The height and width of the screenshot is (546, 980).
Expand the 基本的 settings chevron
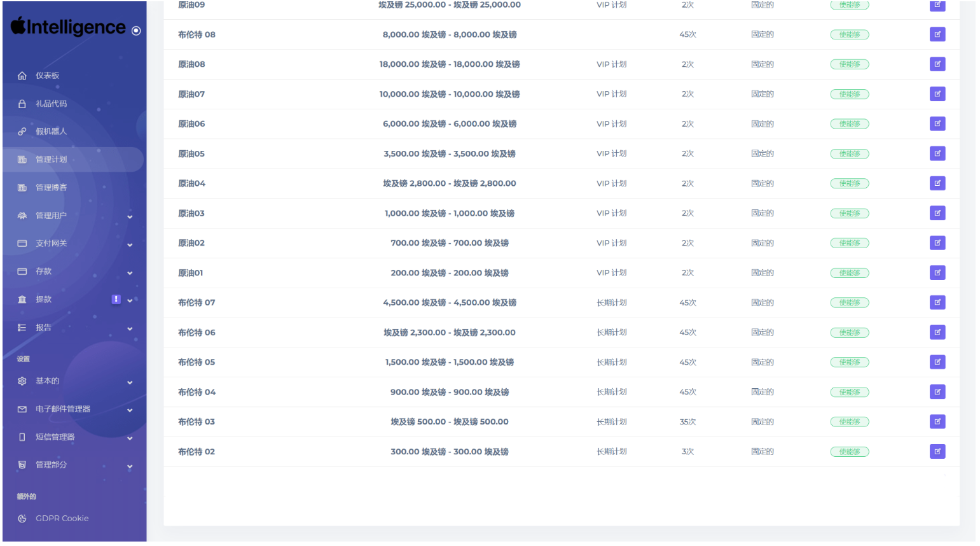130,382
